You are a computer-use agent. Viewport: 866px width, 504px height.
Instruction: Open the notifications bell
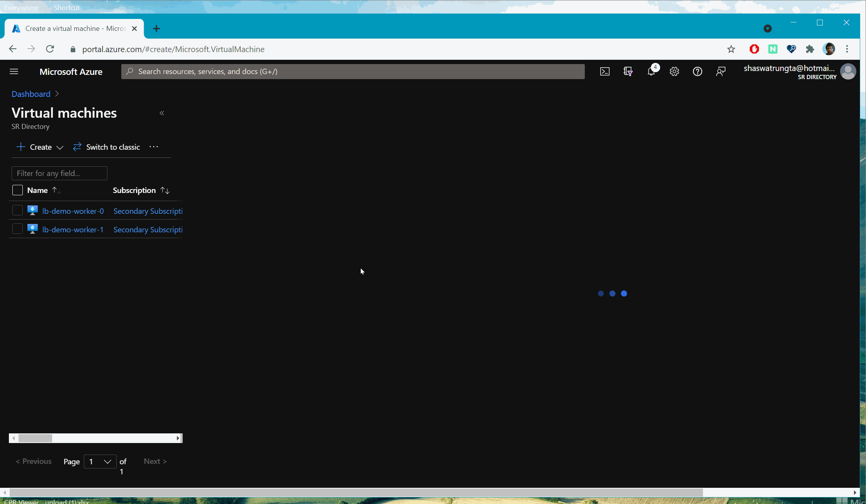point(651,71)
